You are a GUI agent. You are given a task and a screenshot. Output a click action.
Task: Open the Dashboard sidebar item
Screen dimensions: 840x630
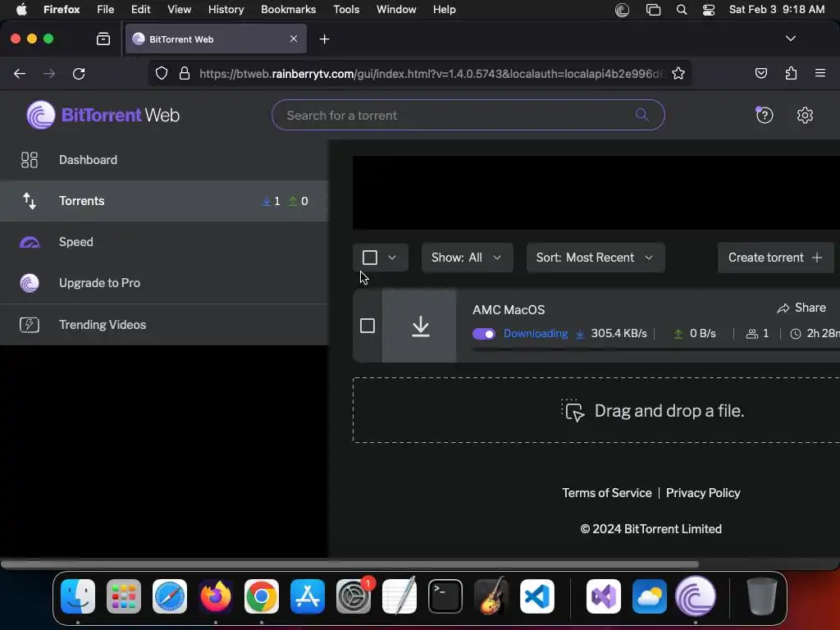[164, 160]
